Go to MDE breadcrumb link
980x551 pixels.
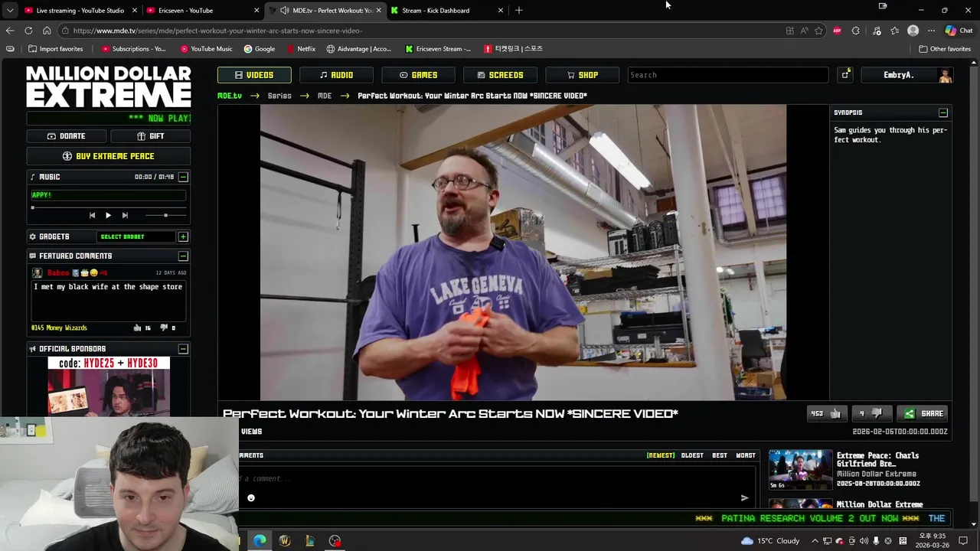(x=325, y=96)
